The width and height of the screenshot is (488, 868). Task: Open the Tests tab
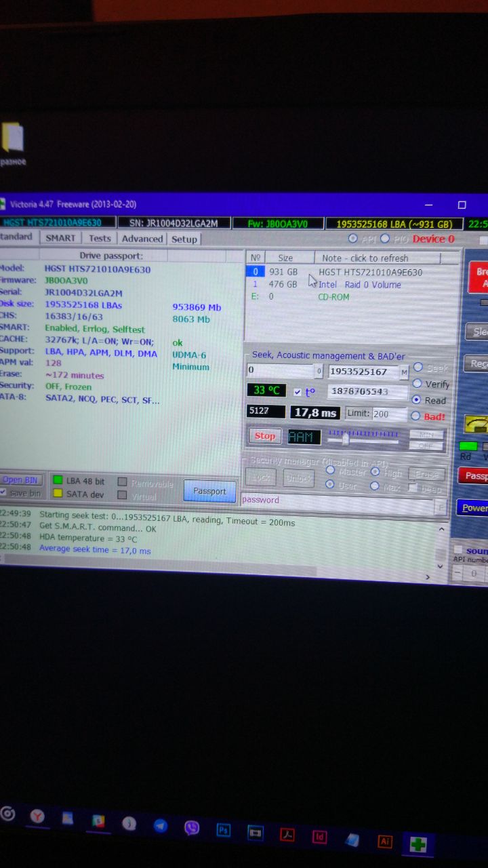click(100, 238)
